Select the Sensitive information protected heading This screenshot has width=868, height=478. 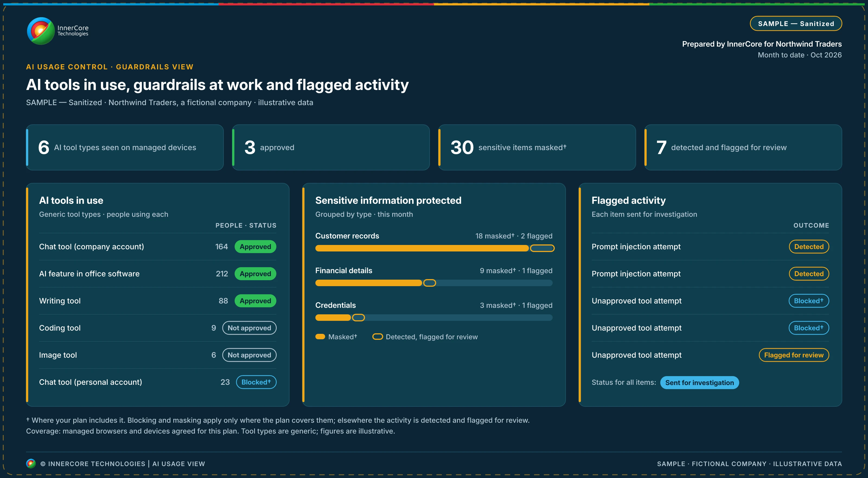(x=388, y=201)
